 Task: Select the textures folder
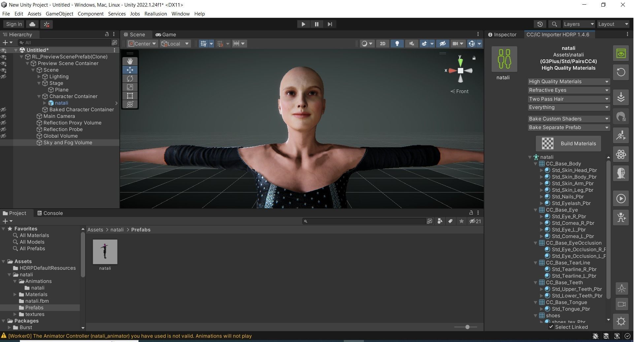35,314
